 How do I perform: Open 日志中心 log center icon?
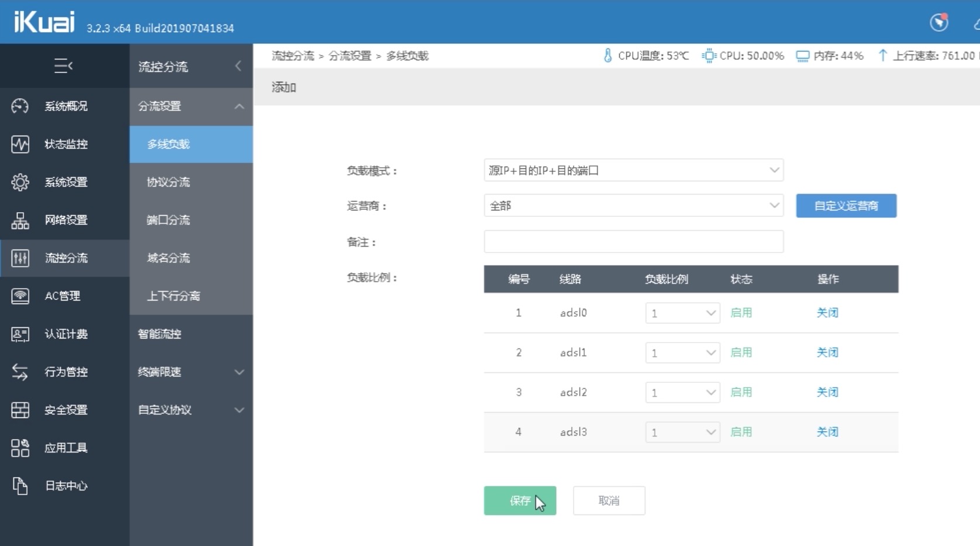[x=20, y=486]
